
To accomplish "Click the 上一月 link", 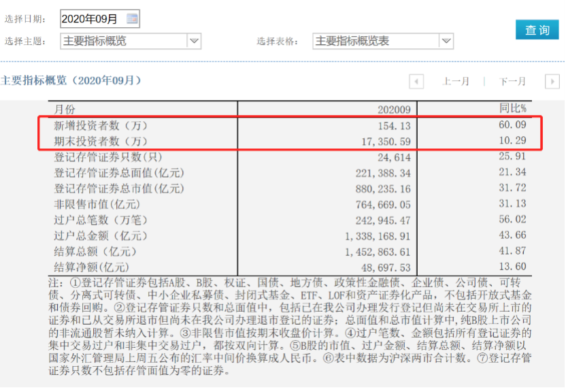I will [456, 81].
